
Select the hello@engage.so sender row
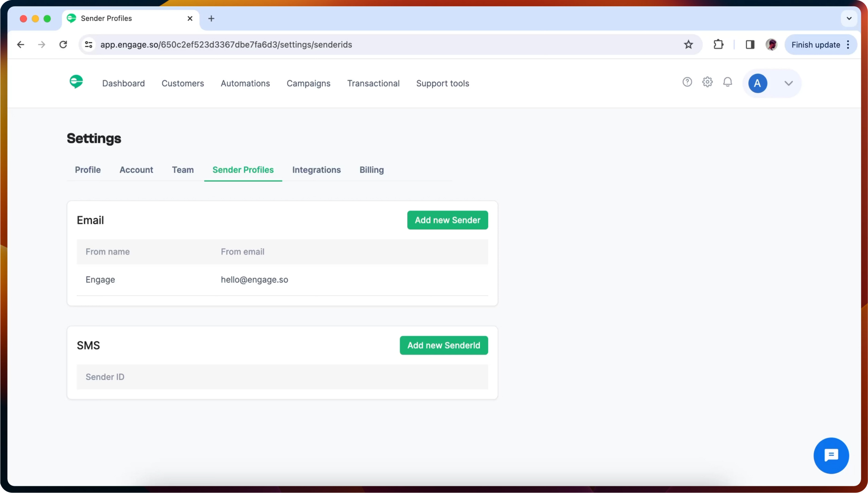coord(254,280)
